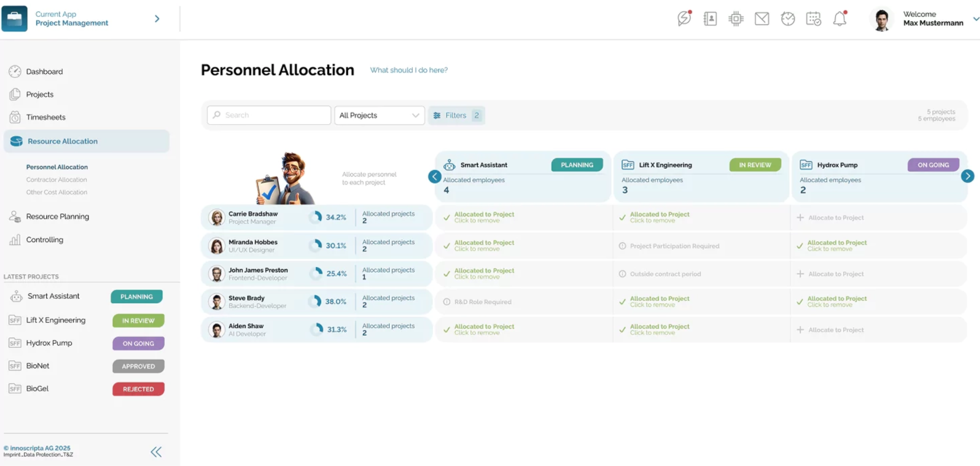Go to Timesheets in the sidebar
The image size is (980, 466).
pyautogui.click(x=45, y=117)
